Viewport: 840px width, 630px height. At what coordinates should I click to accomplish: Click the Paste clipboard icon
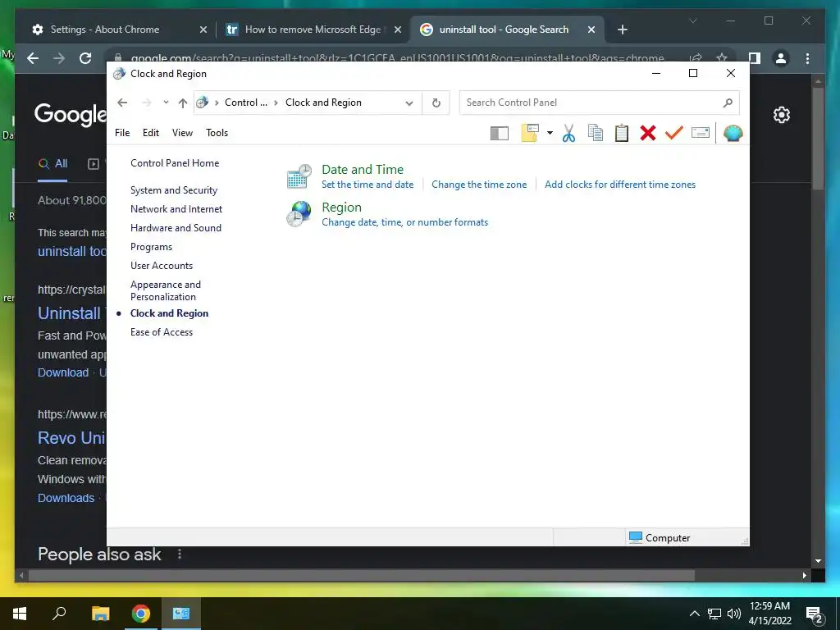click(x=622, y=133)
